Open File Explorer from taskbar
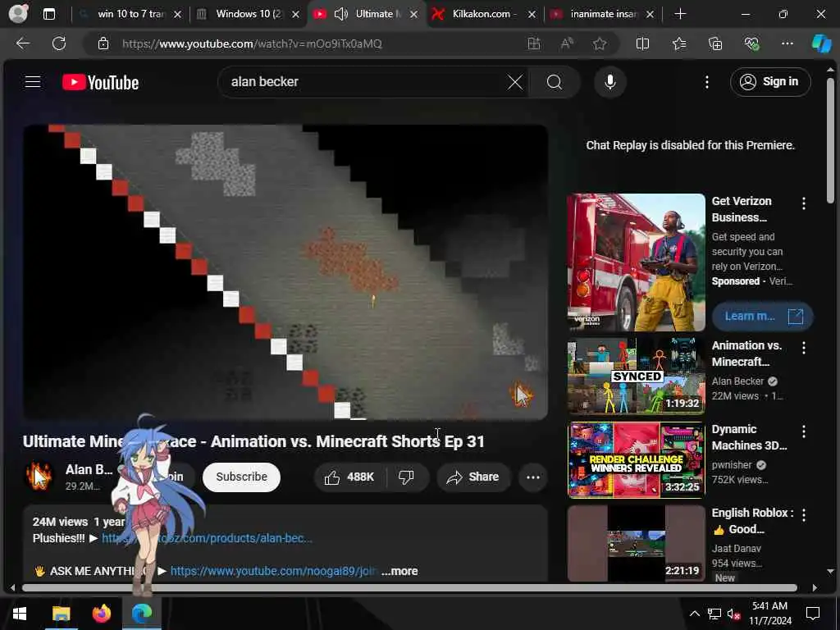 [61, 614]
